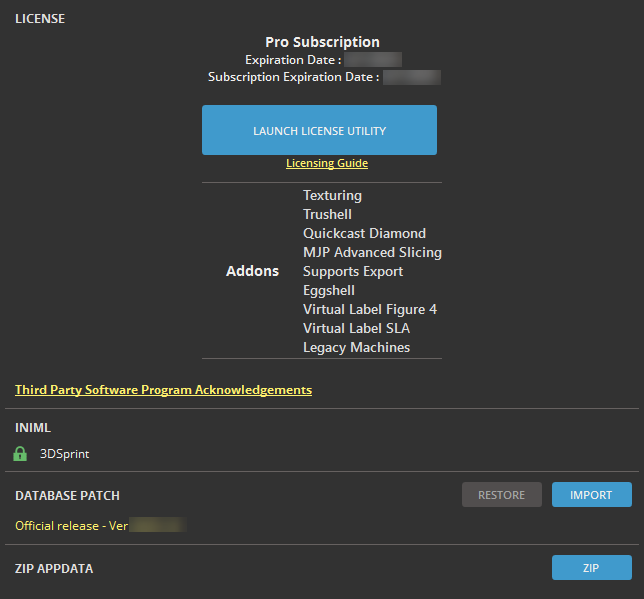Select the Trushell addon
This screenshot has width=644, height=599.
pos(327,214)
